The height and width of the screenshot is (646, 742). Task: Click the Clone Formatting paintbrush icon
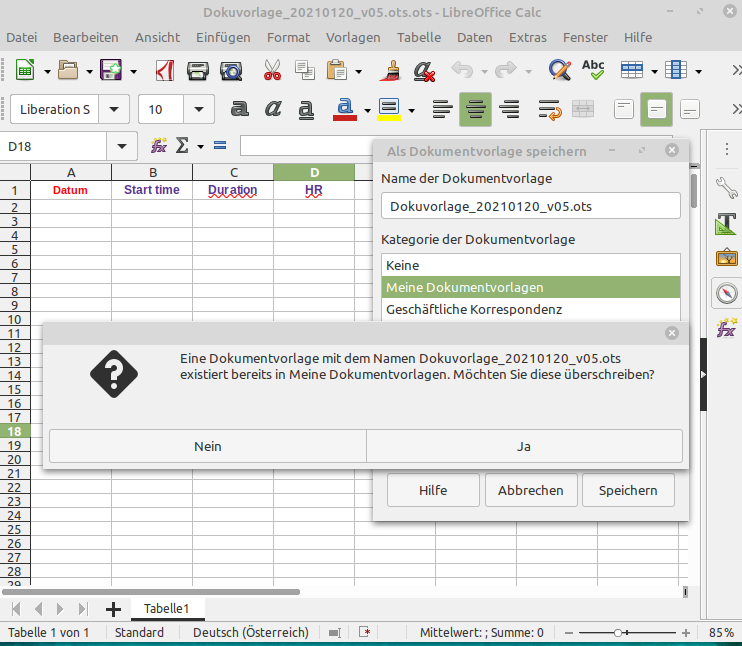[x=393, y=71]
